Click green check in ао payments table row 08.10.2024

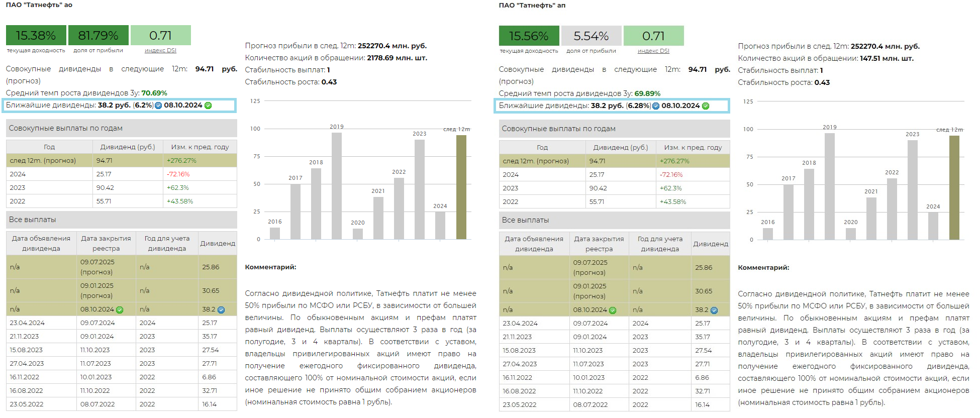tap(120, 310)
